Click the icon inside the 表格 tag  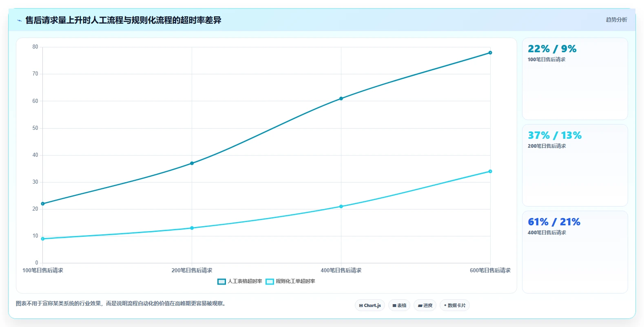click(394, 305)
